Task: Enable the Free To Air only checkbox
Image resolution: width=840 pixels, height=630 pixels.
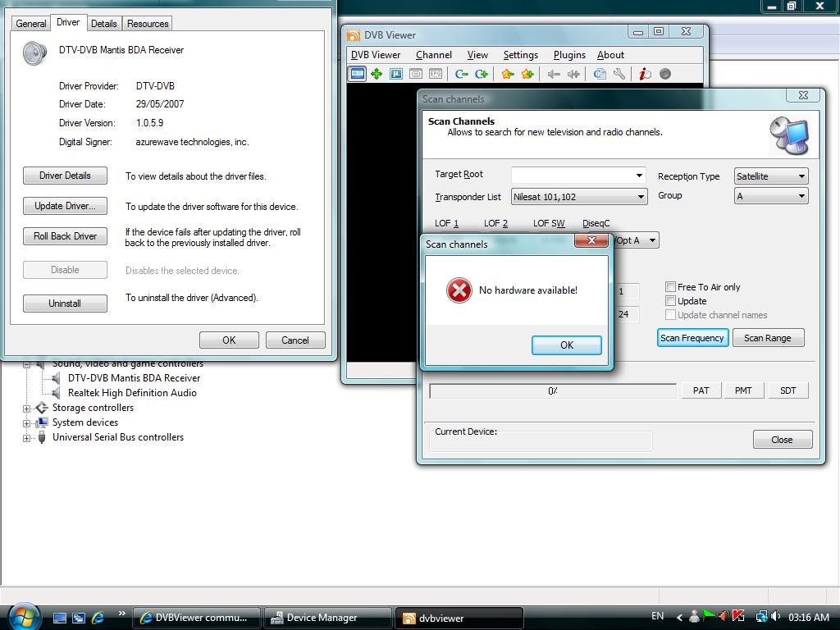Action: click(670, 286)
